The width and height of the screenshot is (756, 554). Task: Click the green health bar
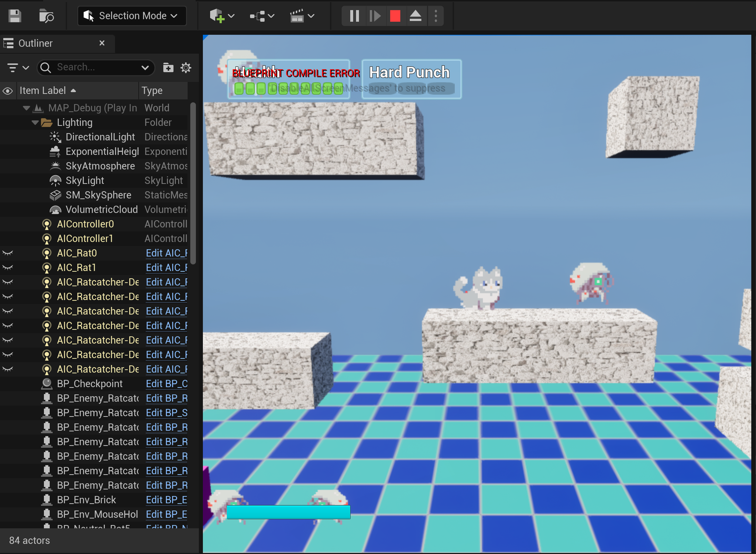289,89
